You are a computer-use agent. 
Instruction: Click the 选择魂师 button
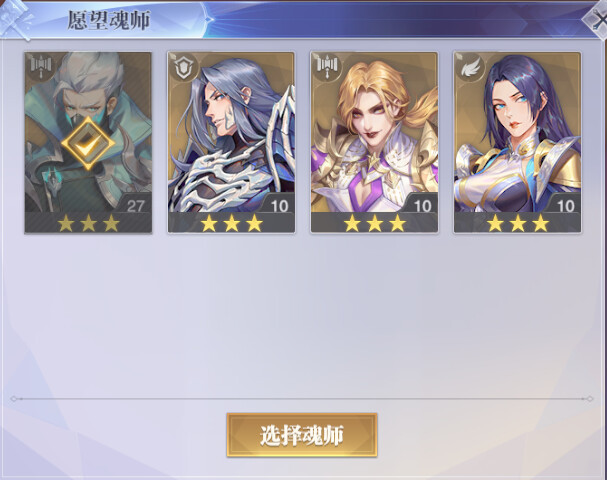pyautogui.click(x=302, y=435)
